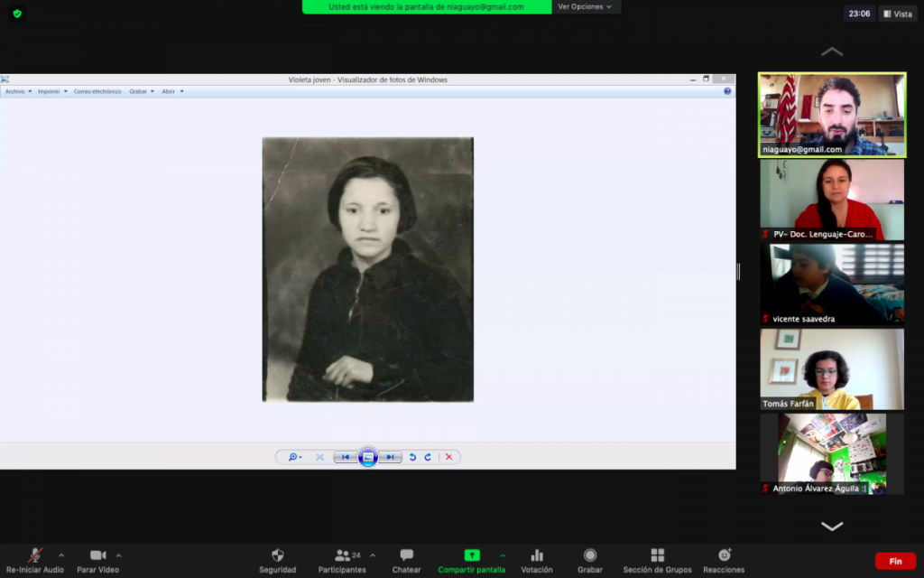Toggle Parar Video camera

click(x=97, y=555)
